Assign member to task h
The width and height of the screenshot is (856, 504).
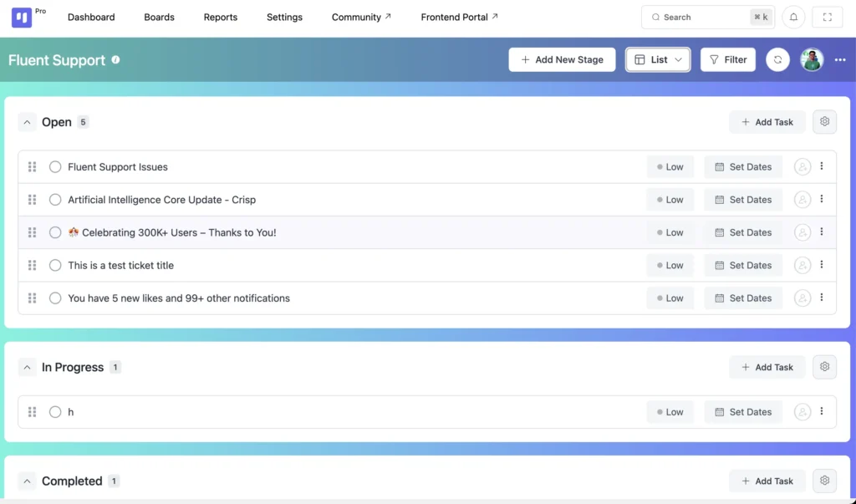click(802, 412)
